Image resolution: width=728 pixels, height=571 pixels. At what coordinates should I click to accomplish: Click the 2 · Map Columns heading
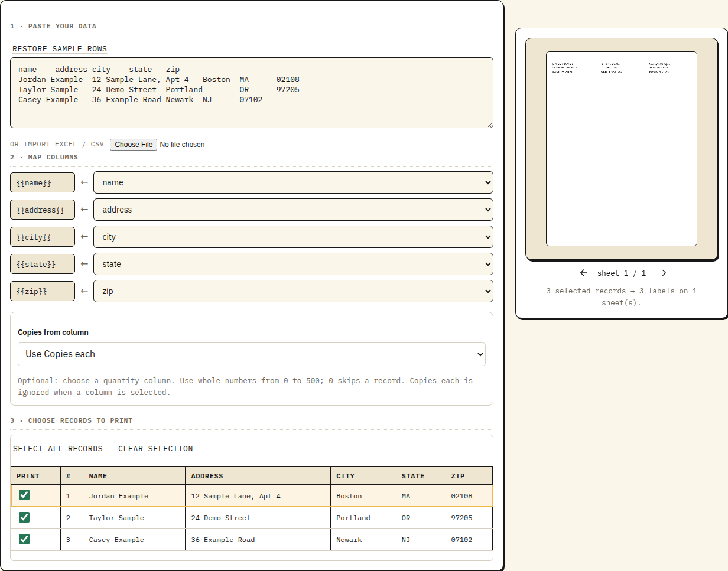[44, 158]
